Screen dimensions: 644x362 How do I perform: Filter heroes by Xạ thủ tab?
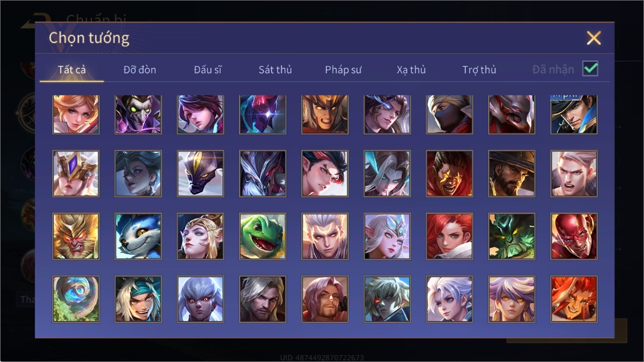coord(411,70)
